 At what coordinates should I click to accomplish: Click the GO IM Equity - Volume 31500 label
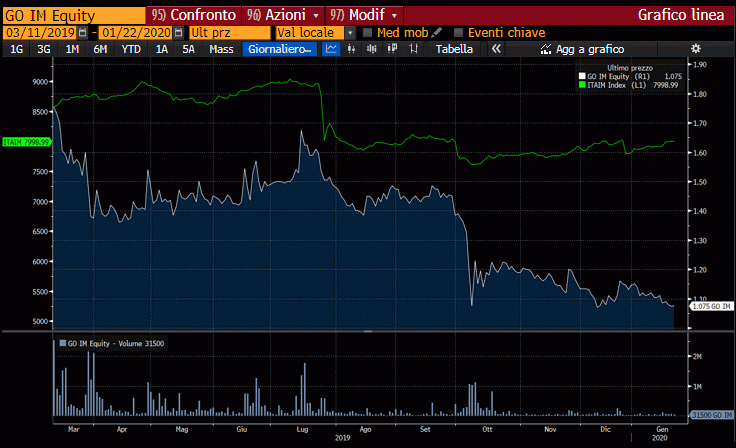[x=116, y=343]
